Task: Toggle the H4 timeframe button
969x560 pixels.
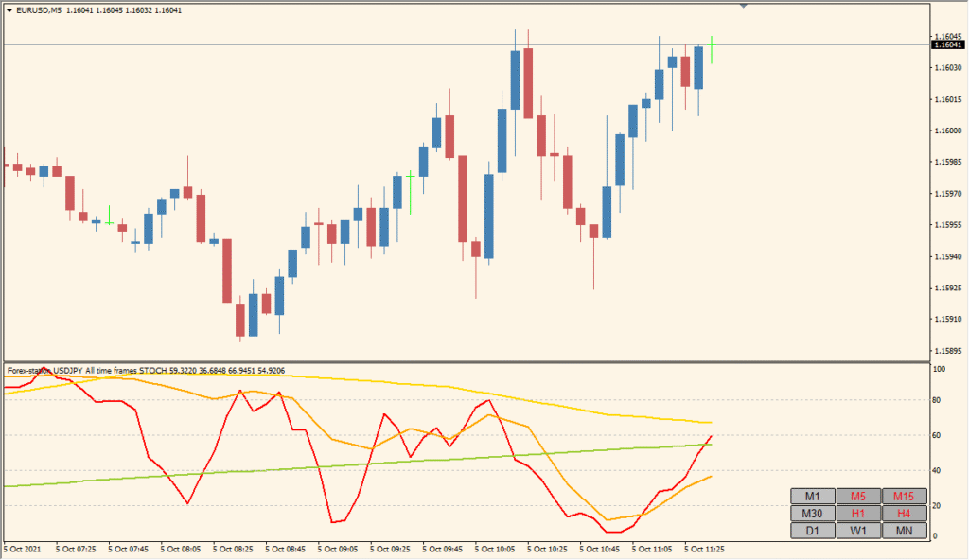Action: (x=904, y=514)
